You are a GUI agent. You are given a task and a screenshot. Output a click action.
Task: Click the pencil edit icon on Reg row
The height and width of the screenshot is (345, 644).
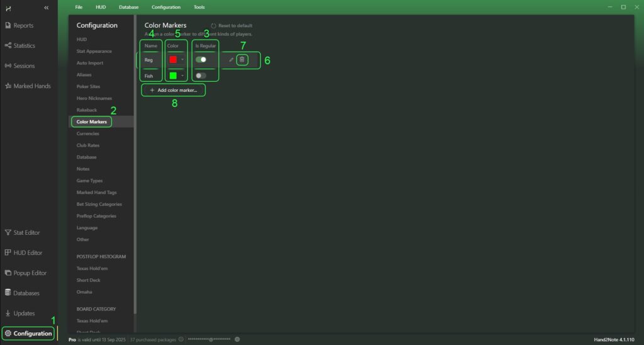tap(231, 60)
